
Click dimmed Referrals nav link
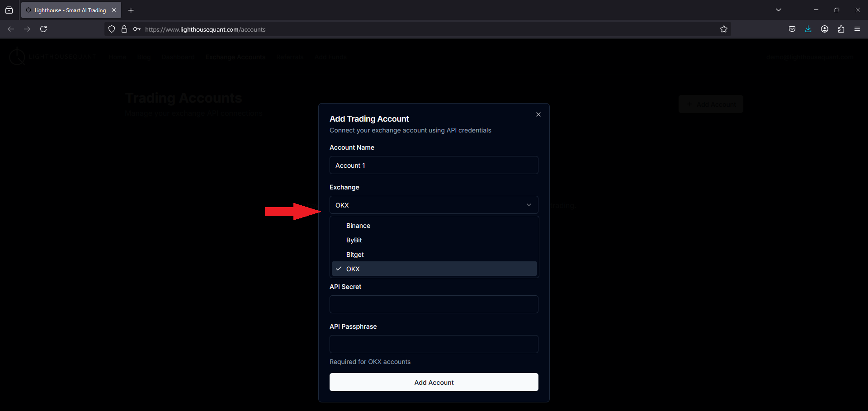(290, 57)
